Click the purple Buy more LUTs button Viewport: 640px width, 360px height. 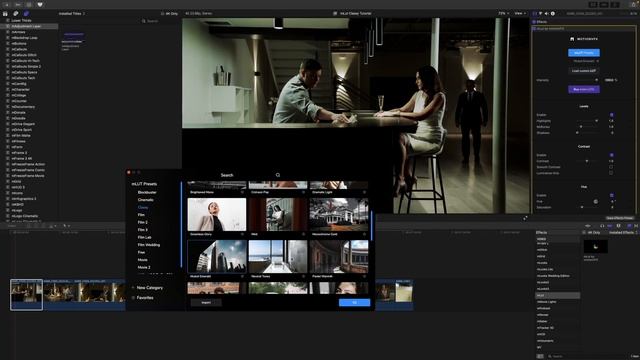[584, 89]
